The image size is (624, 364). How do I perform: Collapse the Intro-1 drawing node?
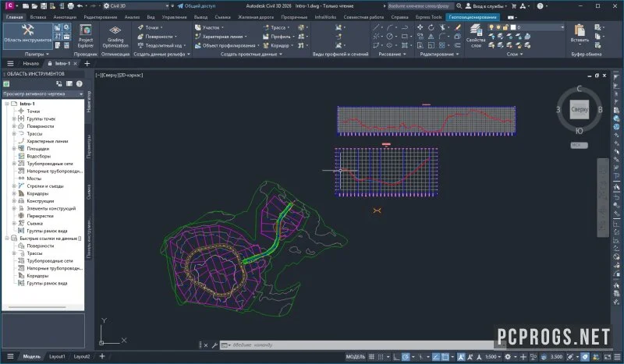point(7,104)
